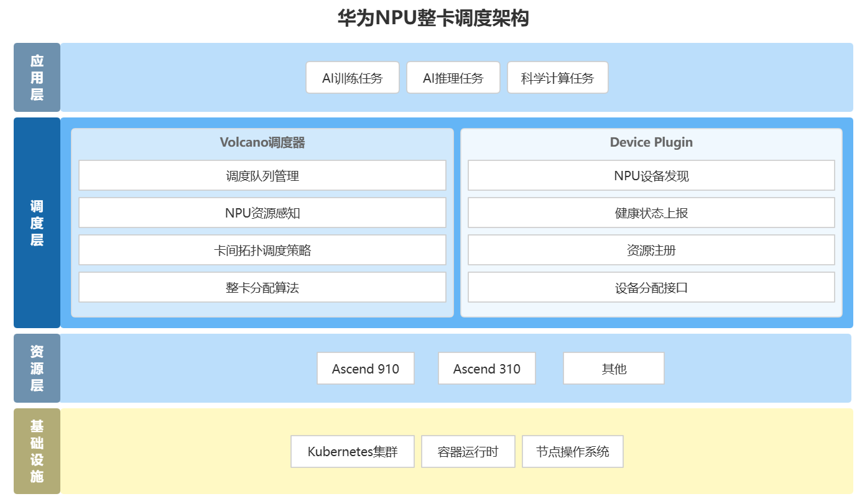Select the 应用层 layer label

(37, 78)
